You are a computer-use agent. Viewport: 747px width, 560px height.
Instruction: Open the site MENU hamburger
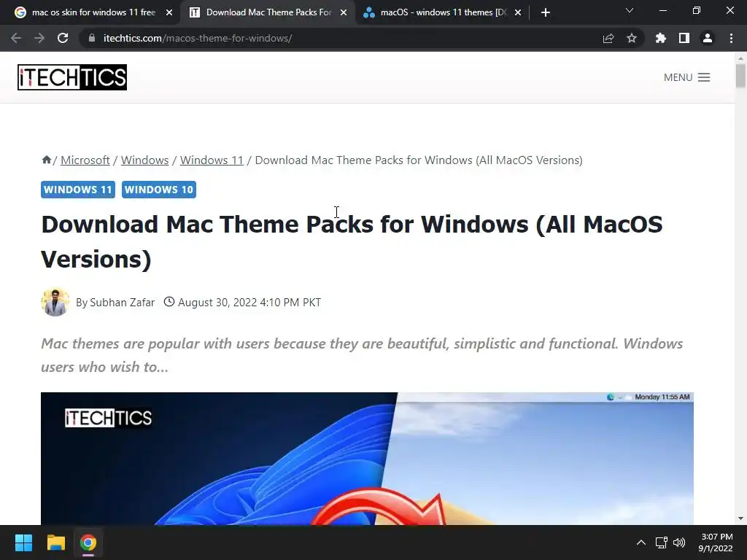pyautogui.click(x=687, y=77)
